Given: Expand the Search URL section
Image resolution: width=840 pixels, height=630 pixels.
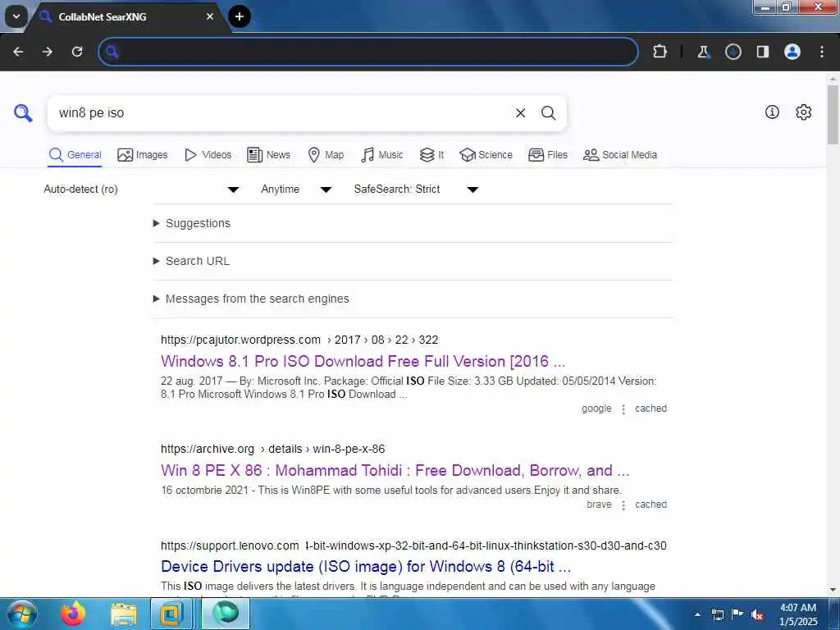Looking at the screenshot, I should point(197,261).
